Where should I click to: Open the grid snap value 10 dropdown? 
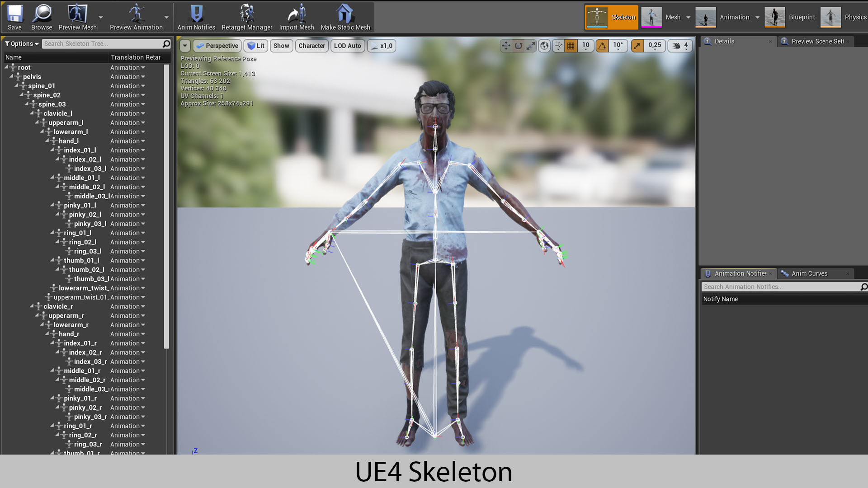[585, 46]
